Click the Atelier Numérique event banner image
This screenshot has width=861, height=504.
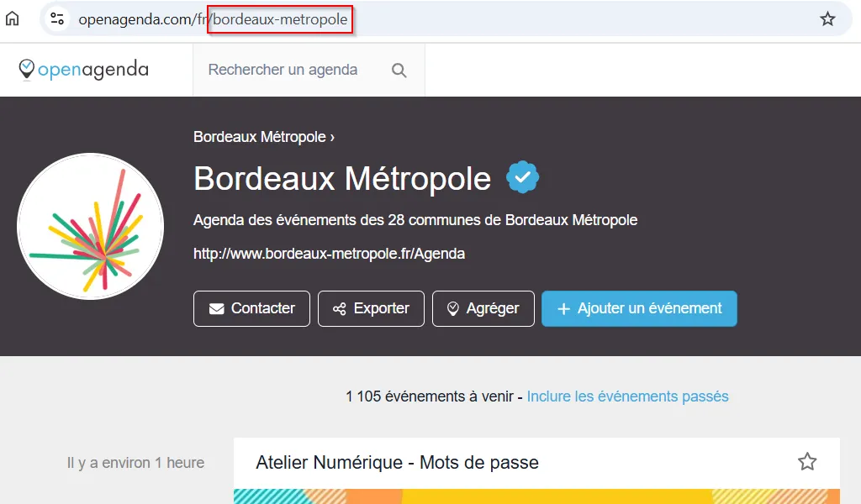536,496
